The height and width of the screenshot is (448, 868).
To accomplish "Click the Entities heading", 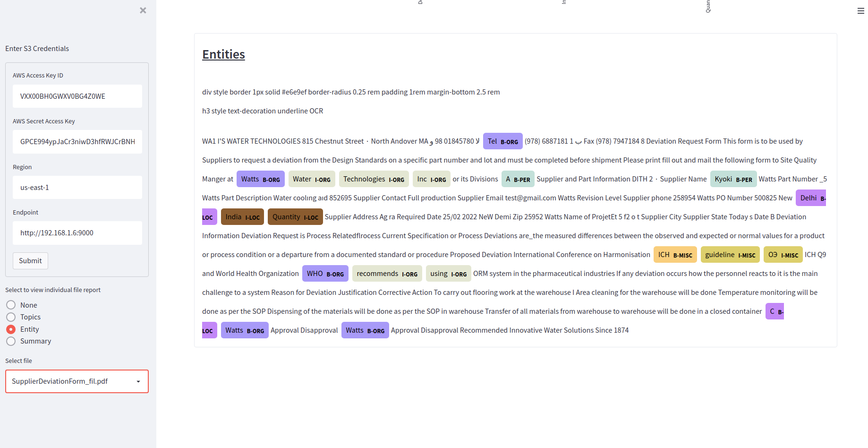I will 223,54.
